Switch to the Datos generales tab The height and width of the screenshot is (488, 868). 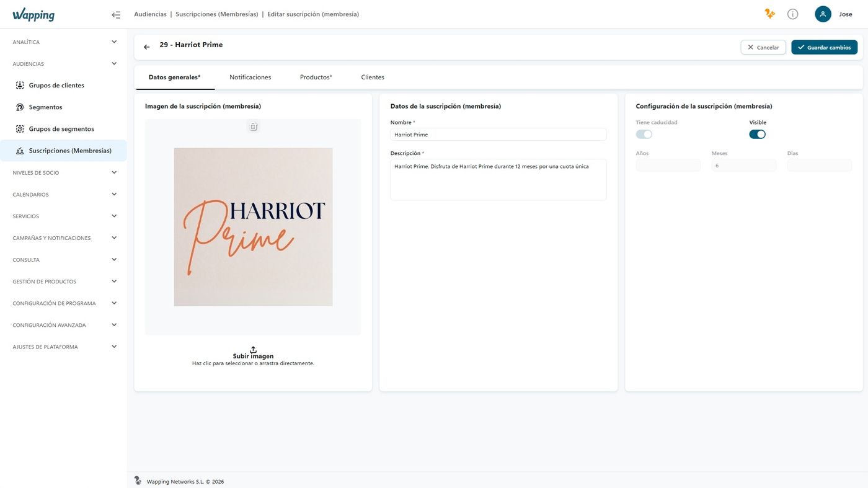tap(175, 78)
